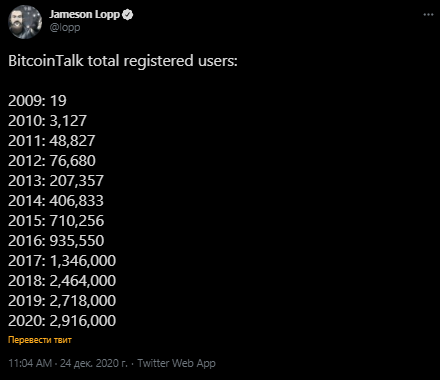Click the '2015: 710,256' line
This screenshot has width=440, height=380.
click(56, 221)
